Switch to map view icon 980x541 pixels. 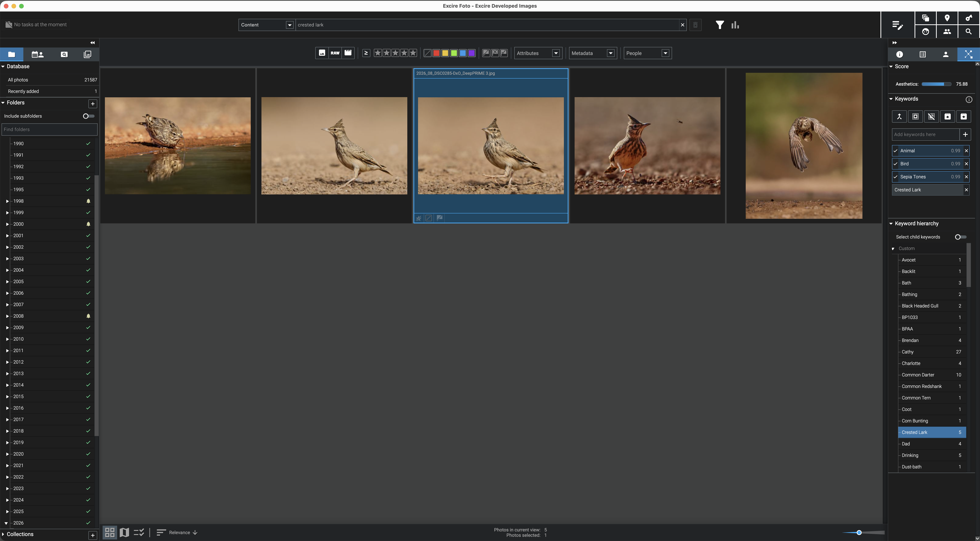point(124,532)
